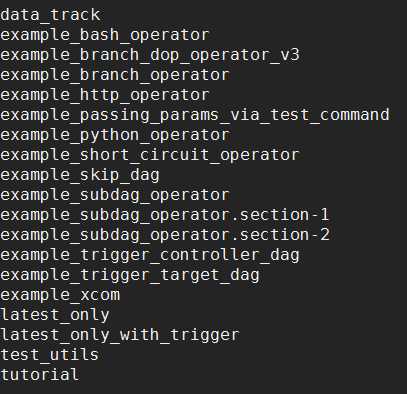
Task: Click on the example_xcom entry
Action: tap(60, 295)
